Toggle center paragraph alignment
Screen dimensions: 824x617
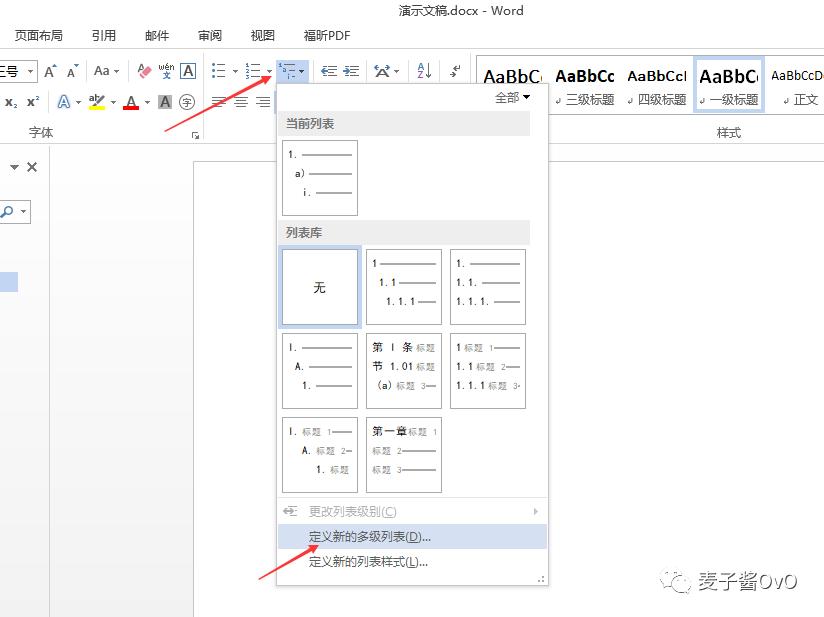click(x=241, y=101)
